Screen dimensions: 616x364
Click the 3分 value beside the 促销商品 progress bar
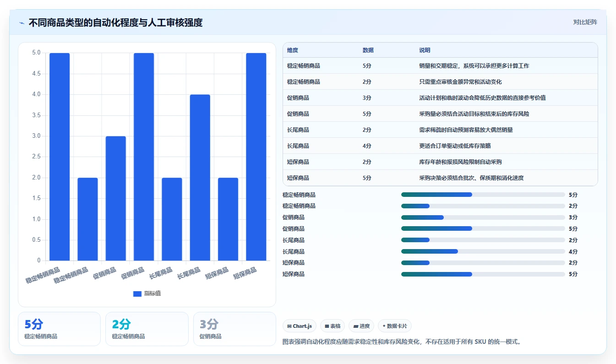point(573,217)
